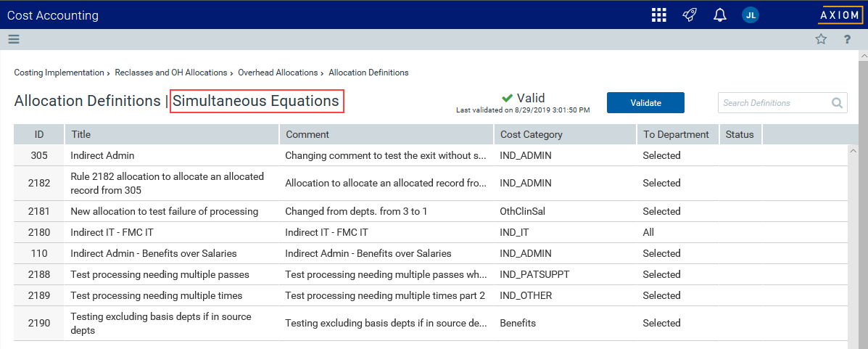868x349 pixels.
Task: Click the Validate button
Action: 645,102
